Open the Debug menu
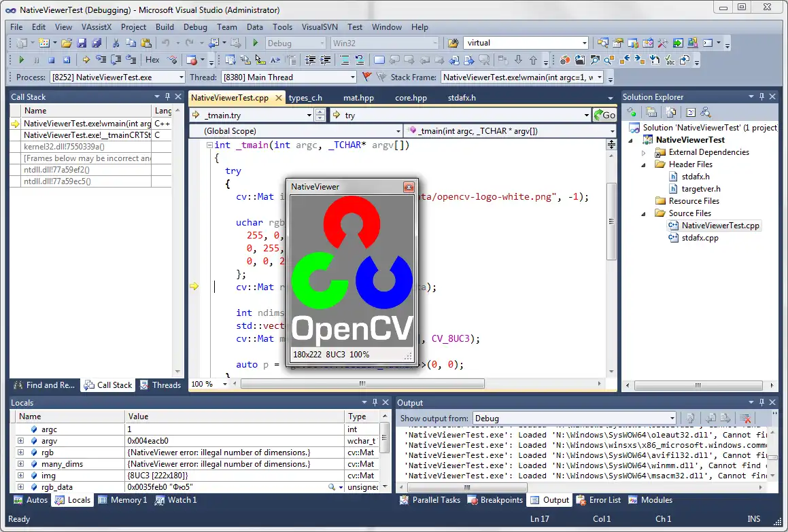This screenshot has width=788, height=532. coord(195,27)
